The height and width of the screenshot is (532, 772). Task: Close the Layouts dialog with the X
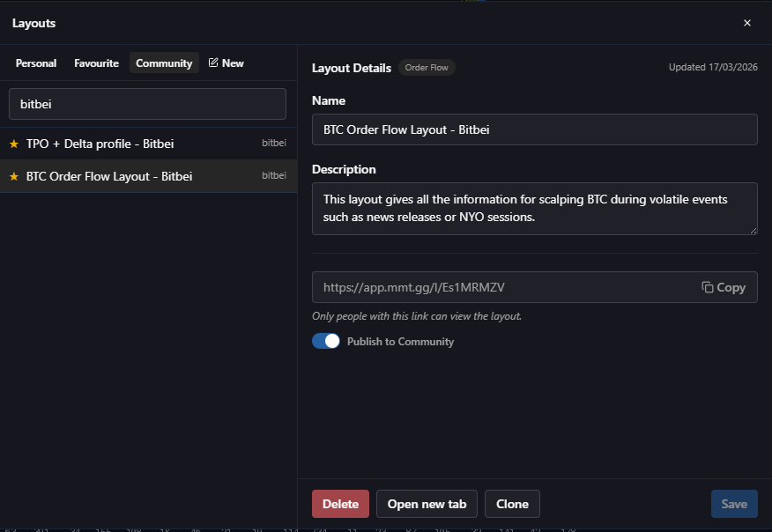(x=747, y=23)
